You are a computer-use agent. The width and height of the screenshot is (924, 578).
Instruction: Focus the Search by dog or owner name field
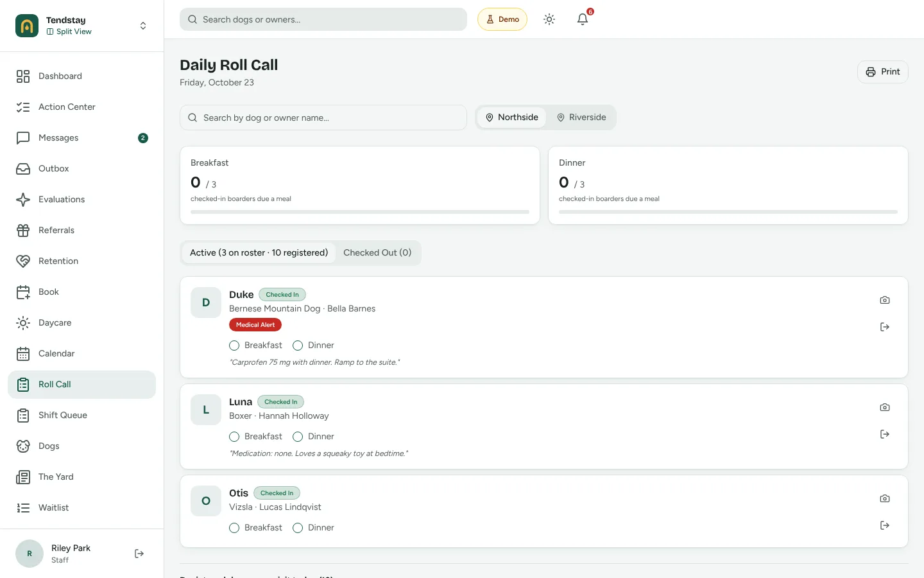point(323,118)
